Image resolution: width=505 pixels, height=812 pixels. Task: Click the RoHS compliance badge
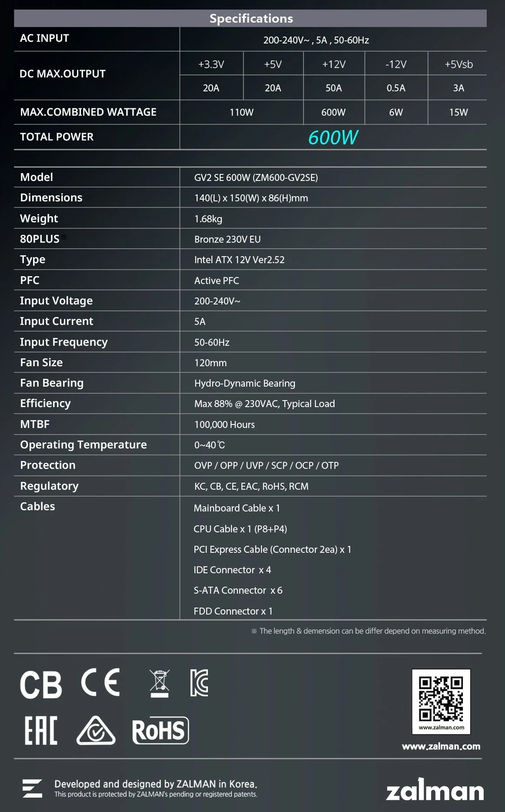(x=161, y=730)
